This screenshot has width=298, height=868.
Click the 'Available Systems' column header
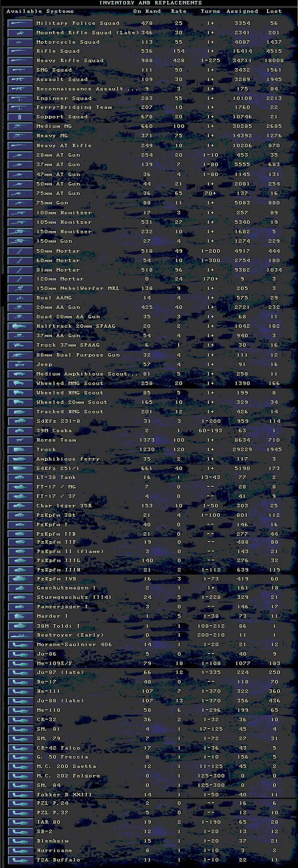pyautogui.click(x=40, y=11)
